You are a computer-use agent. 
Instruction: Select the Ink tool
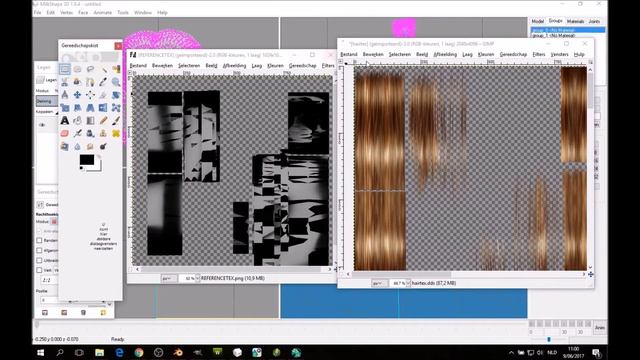[x=90, y=133]
